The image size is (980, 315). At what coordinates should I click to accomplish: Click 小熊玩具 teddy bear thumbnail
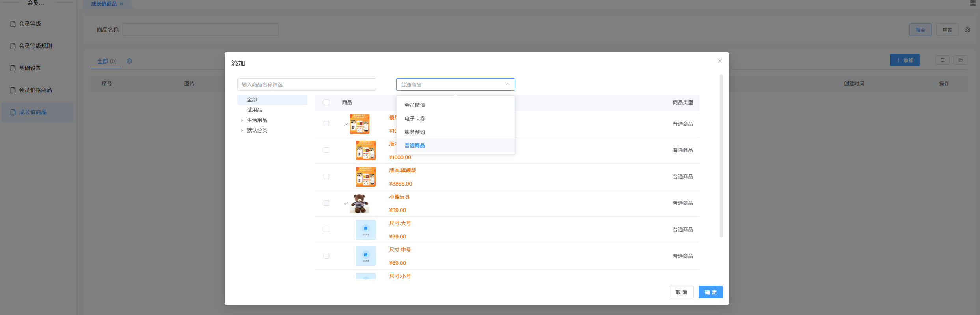(x=360, y=203)
